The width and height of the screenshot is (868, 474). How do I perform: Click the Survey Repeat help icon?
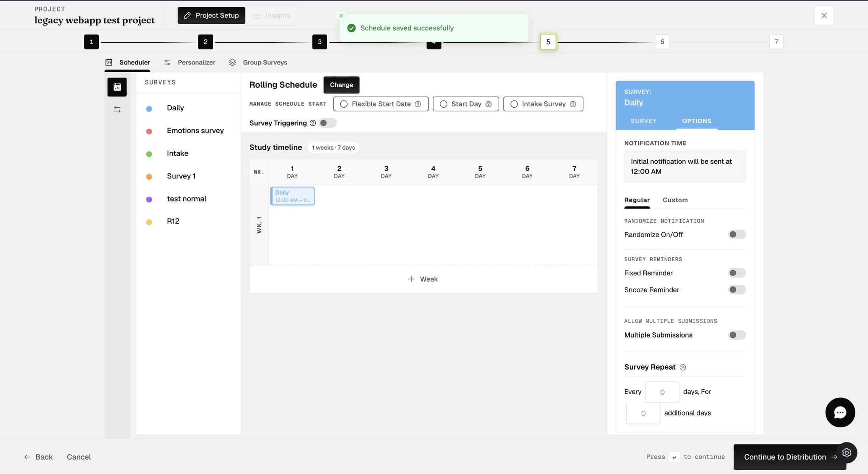pyautogui.click(x=682, y=368)
